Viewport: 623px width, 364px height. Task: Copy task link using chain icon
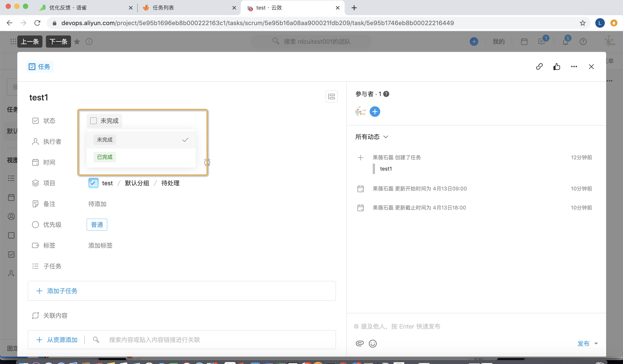[x=539, y=66]
